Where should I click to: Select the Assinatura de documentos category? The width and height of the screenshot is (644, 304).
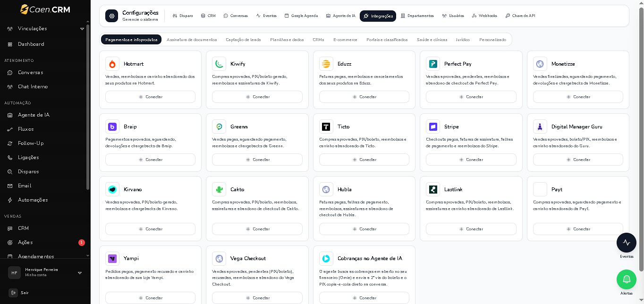[x=192, y=40]
